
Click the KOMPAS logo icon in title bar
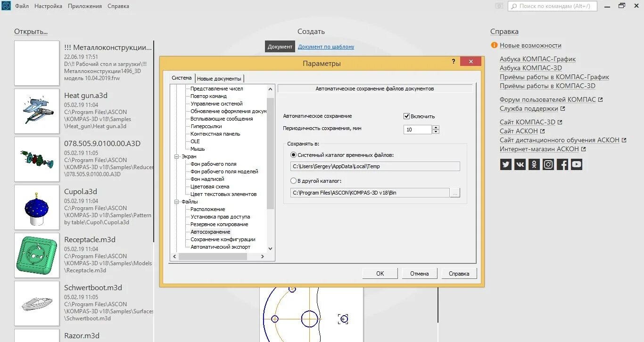click(x=6, y=6)
